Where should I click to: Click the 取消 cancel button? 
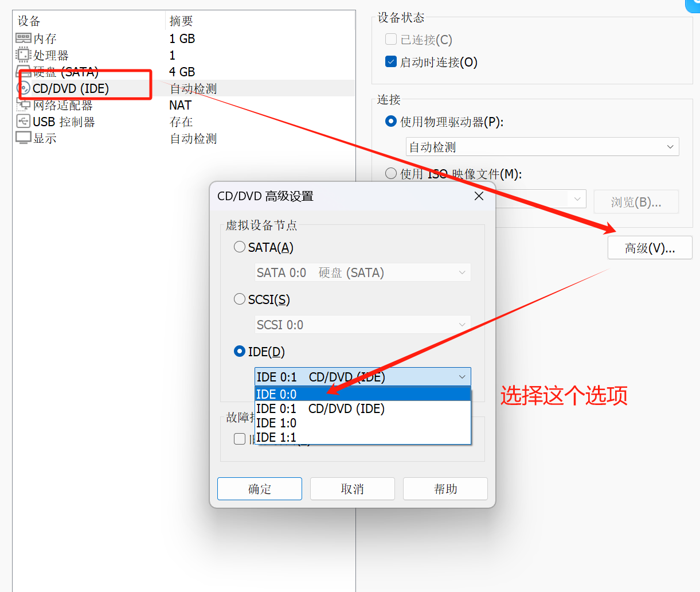(x=352, y=489)
